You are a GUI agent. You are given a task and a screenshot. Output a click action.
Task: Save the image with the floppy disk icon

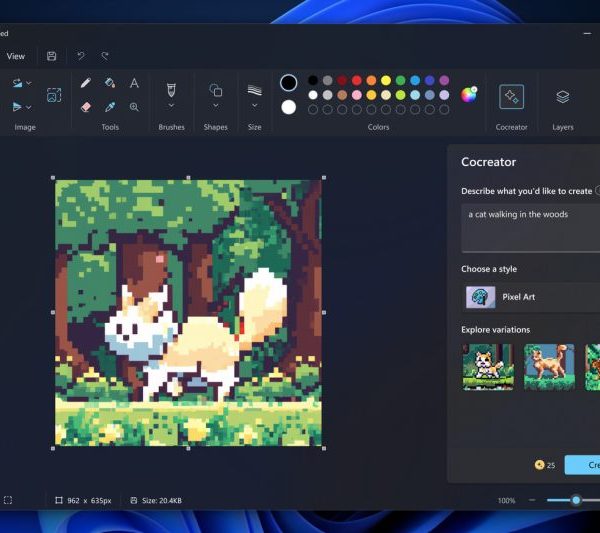tap(52, 56)
